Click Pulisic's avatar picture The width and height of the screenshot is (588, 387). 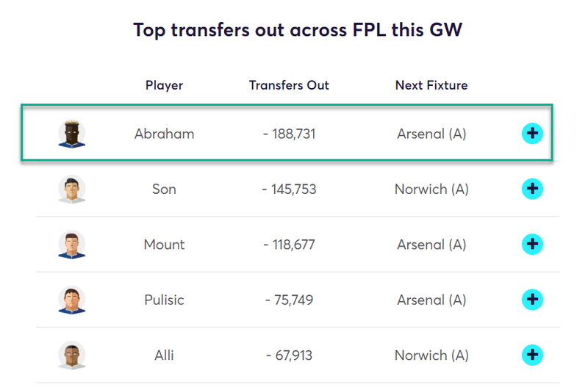coord(71,300)
